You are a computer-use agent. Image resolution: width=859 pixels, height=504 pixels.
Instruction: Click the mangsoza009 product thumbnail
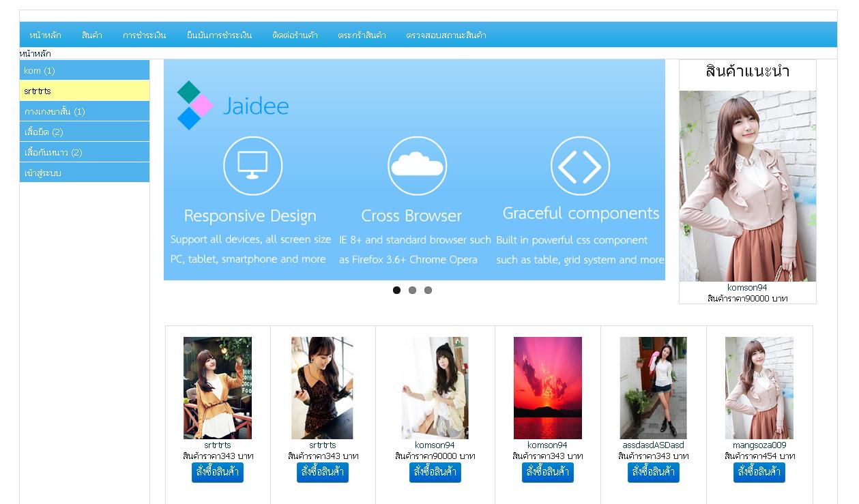[759, 388]
